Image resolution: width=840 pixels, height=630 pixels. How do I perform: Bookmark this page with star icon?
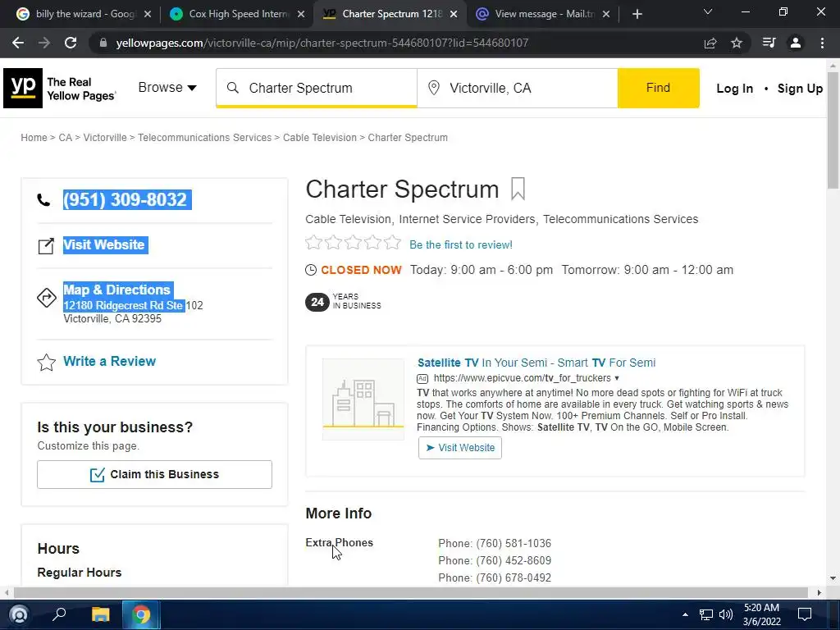[x=737, y=43]
